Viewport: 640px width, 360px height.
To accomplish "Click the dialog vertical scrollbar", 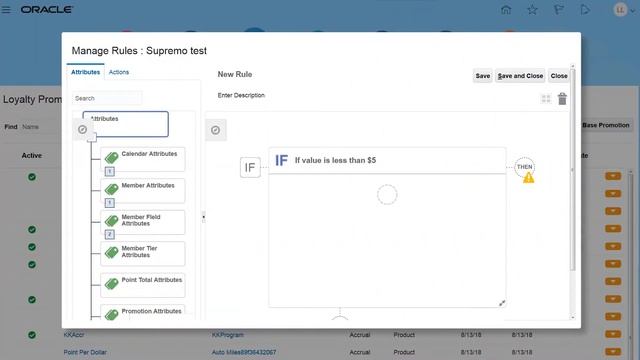I will [x=572, y=169].
